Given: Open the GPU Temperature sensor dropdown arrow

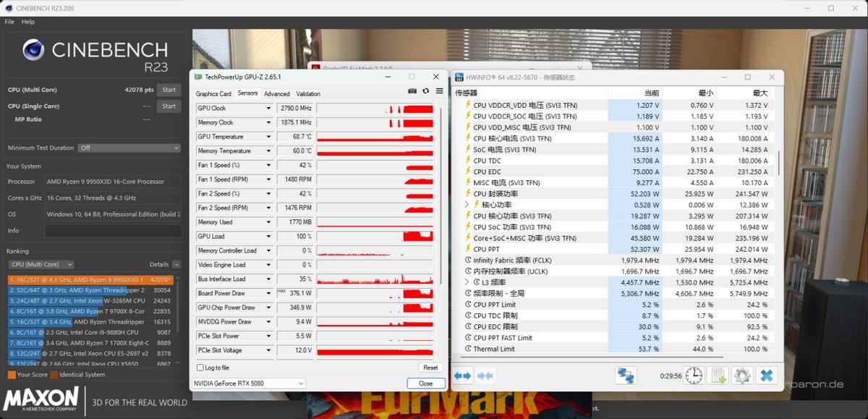Looking at the screenshot, I should pos(268,137).
